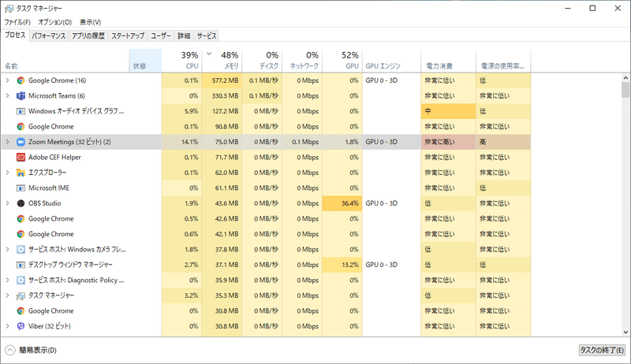The width and height of the screenshot is (631, 364).
Task: Click the タスク マネージャー process row icon
Action: (21, 295)
